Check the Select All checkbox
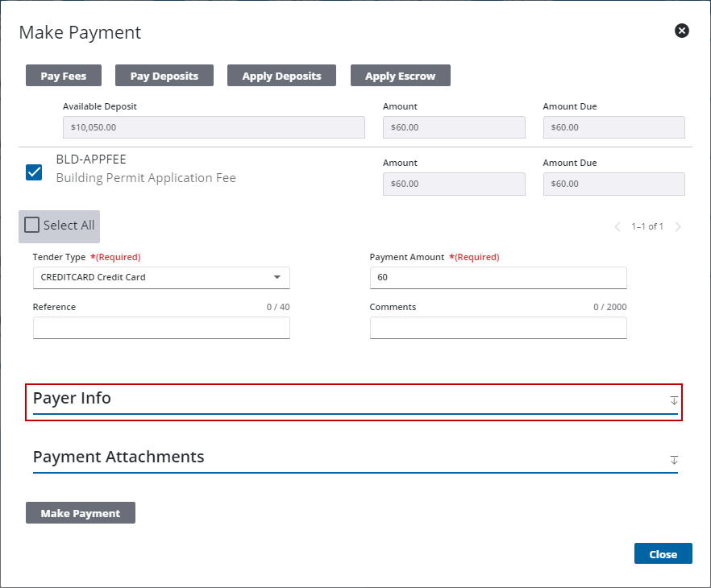The width and height of the screenshot is (711, 588). pos(32,226)
